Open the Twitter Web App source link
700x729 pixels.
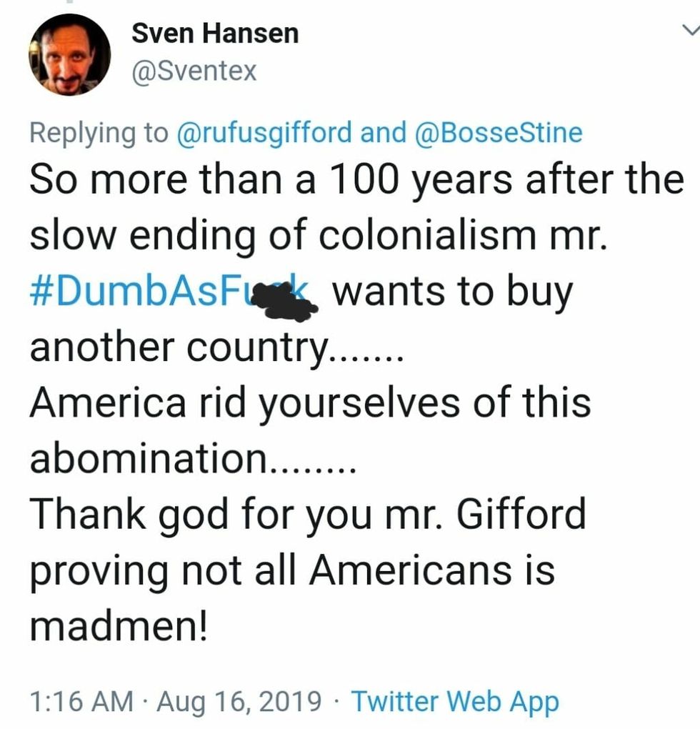(456, 701)
